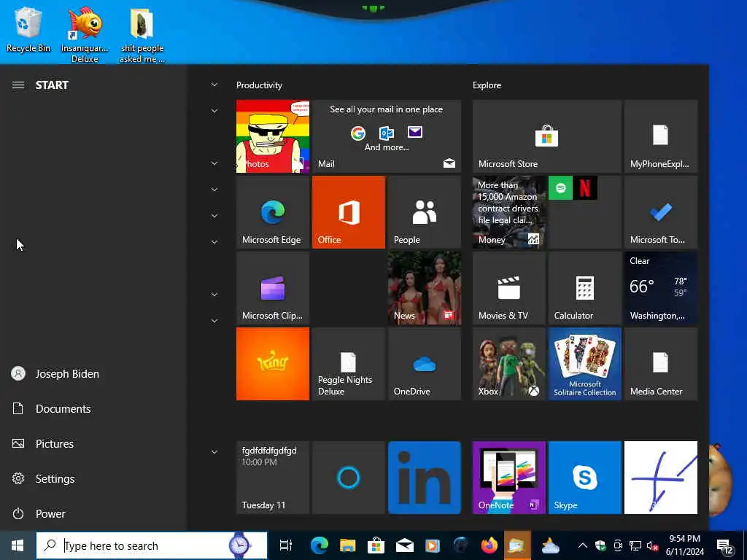
Task: Open the small Netflix tile
Action: click(585, 187)
